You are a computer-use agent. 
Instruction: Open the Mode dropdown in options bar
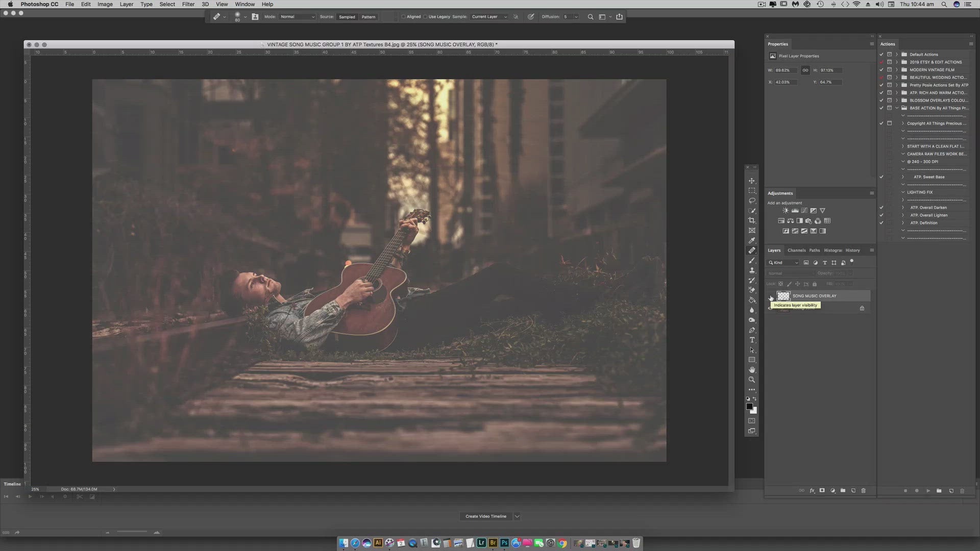[x=297, y=17]
